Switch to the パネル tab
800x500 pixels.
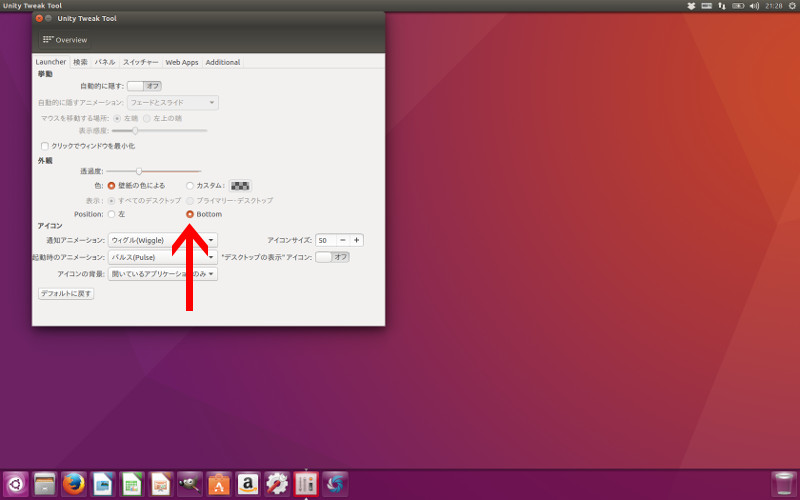tap(105, 62)
